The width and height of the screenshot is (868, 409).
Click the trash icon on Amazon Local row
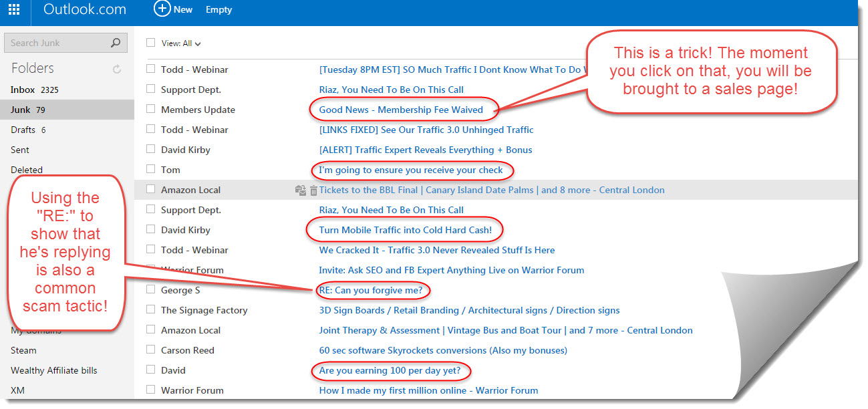[x=313, y=190]
